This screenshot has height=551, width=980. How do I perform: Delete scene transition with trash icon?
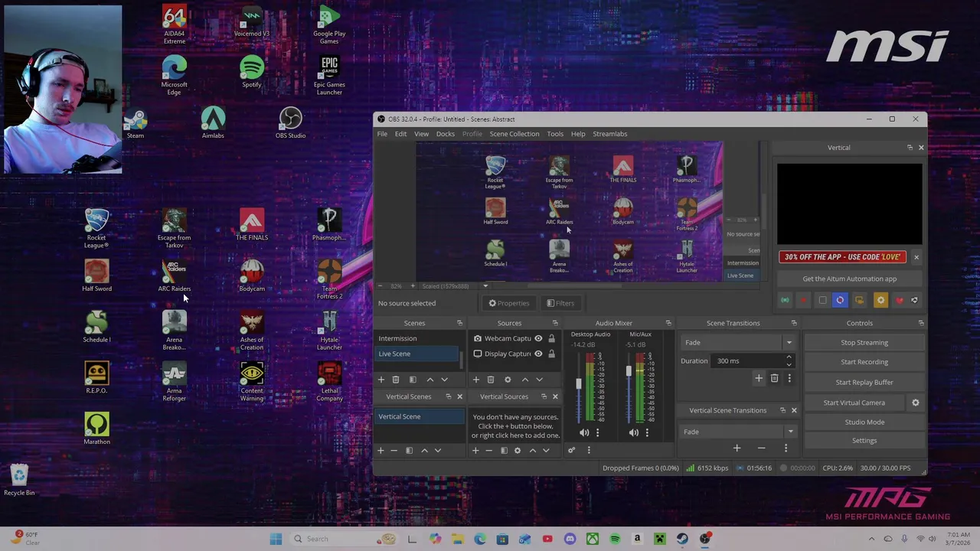[x=774, y=378]
